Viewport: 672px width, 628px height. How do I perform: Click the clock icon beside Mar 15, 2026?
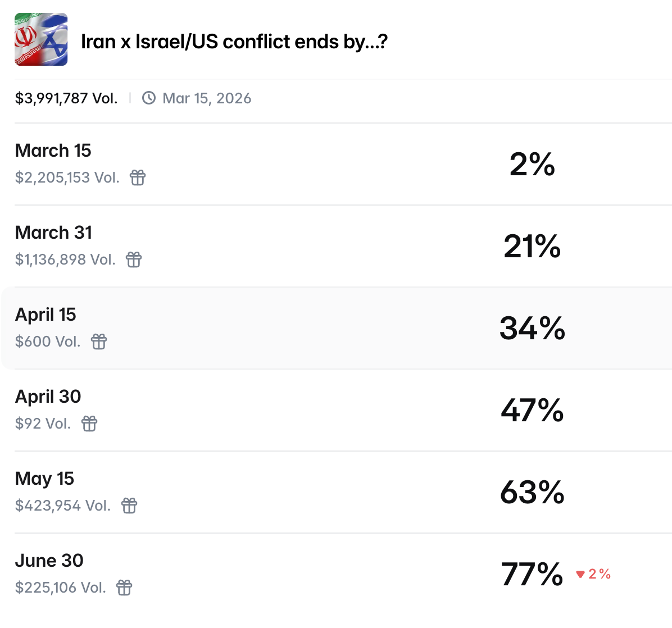[149, 98]
